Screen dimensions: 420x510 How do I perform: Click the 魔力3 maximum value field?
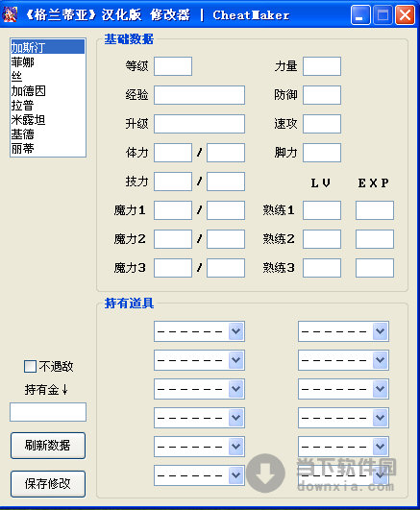pos(226,268)
